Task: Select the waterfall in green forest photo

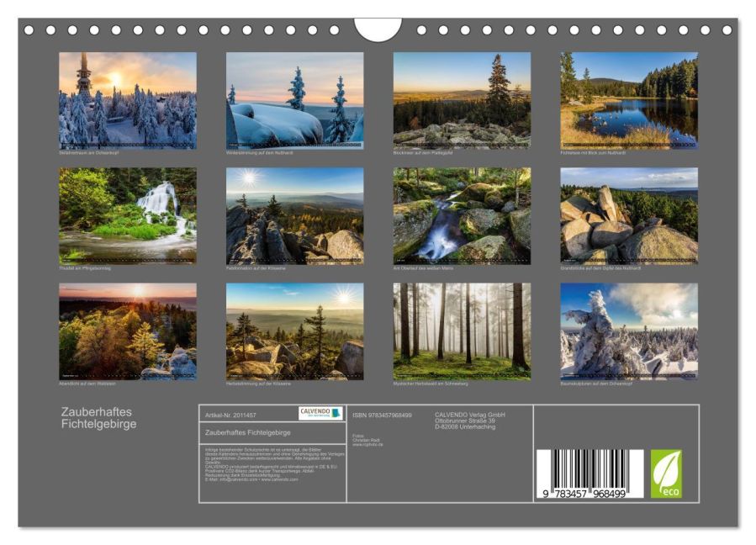Action: pos(128,214)
